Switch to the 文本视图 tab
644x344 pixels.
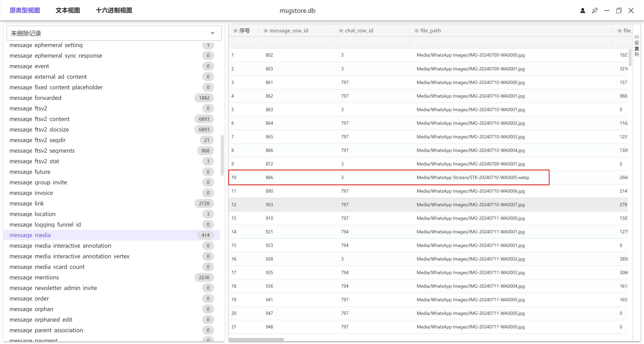(x=68, y=11)
